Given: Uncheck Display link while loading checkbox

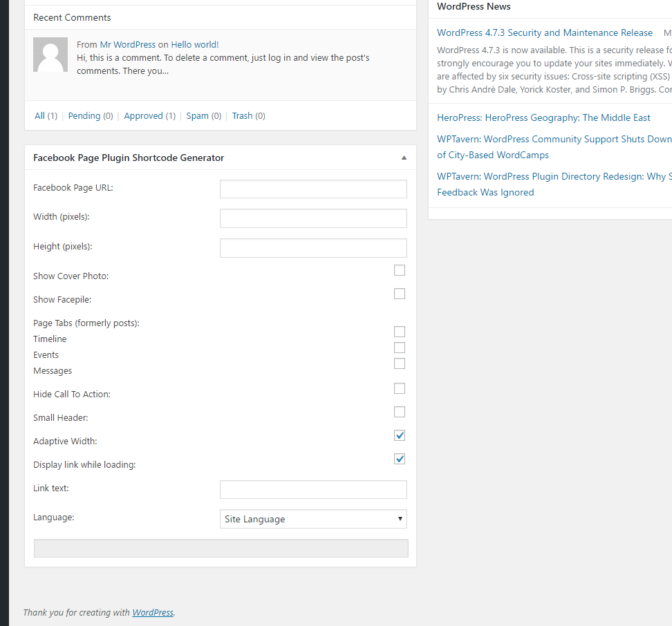Looking at the screenshot, I should [400, 459].
